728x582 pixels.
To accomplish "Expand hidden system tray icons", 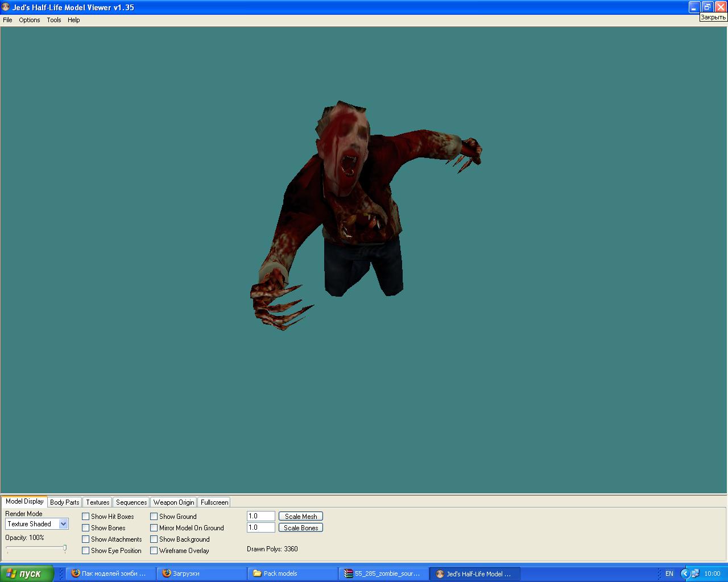I will [x=685, y=574].
